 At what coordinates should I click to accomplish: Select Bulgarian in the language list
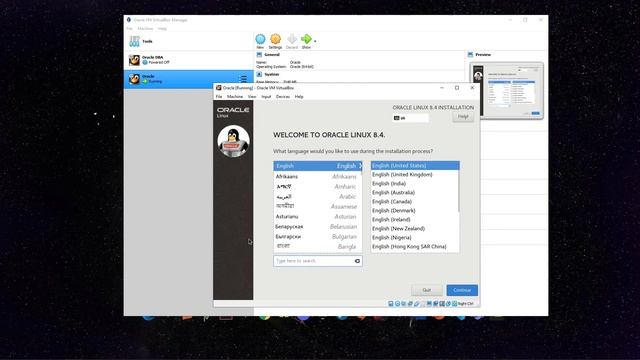[x=318, y=236]
